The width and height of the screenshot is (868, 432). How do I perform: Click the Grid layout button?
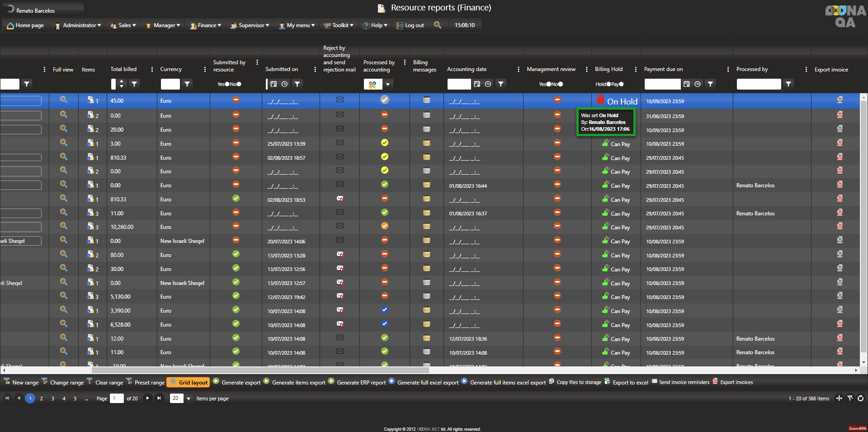[189, 382]
